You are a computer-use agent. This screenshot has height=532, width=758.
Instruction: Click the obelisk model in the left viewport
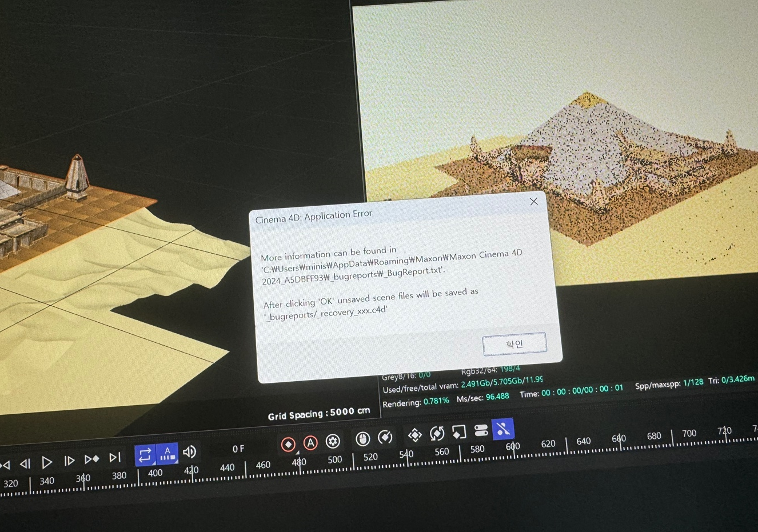tap(77, 177)
